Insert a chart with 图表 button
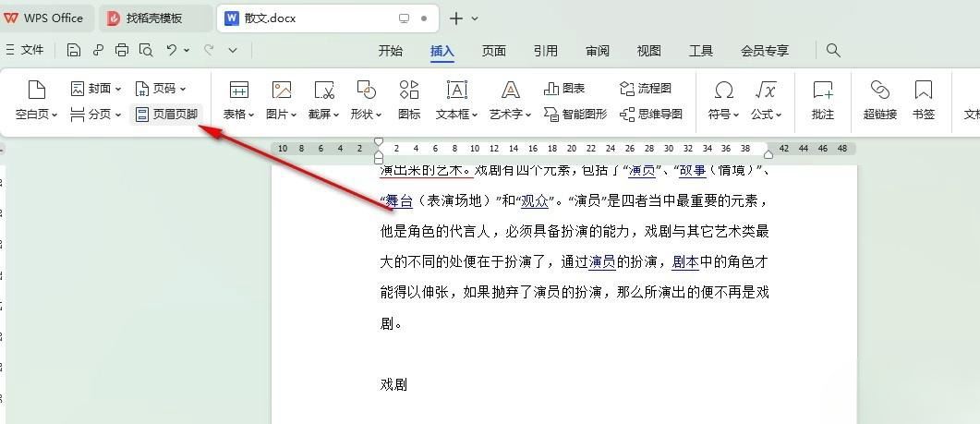The width and height of the screenshot is (980, 424). click(x=564, y=89)
